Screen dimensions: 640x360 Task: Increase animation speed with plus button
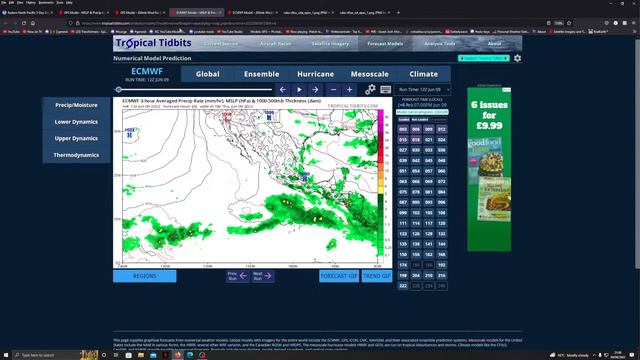349,90
